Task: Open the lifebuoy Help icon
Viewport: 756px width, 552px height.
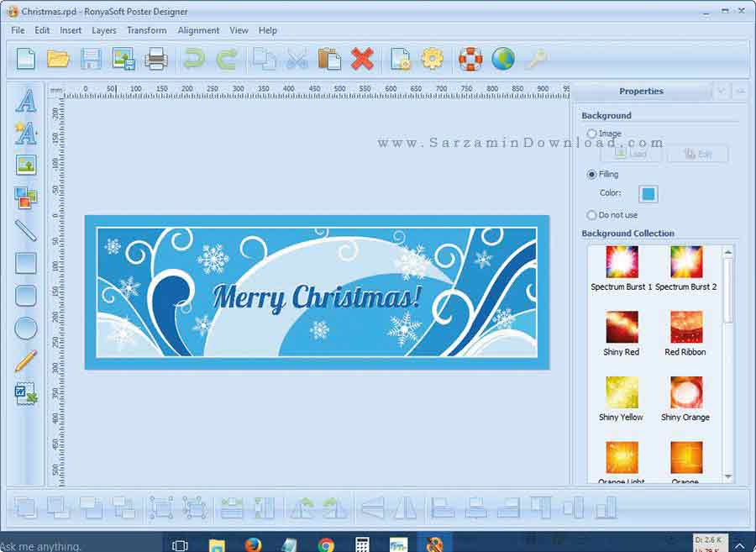Action: click(470, 59)
